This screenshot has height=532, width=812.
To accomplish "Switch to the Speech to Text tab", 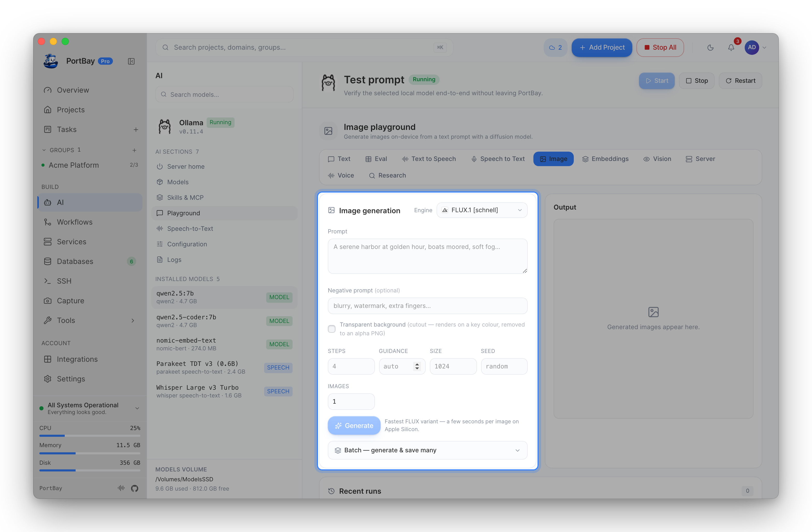I will [x=498, y=159].
